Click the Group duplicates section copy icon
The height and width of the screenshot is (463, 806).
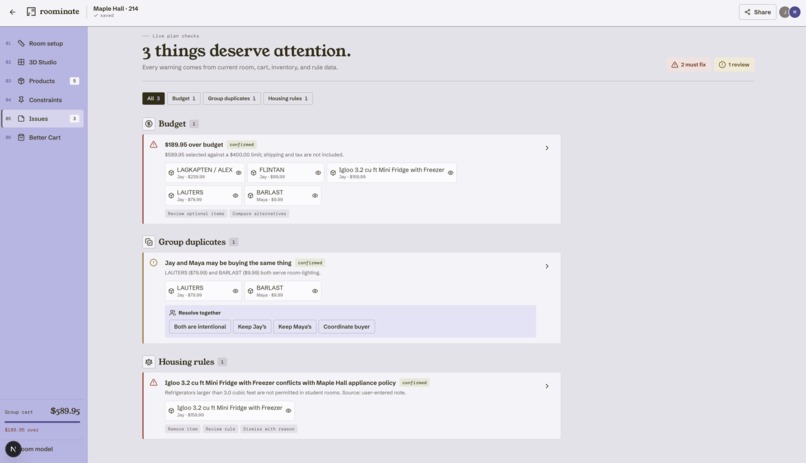point(149,242)
